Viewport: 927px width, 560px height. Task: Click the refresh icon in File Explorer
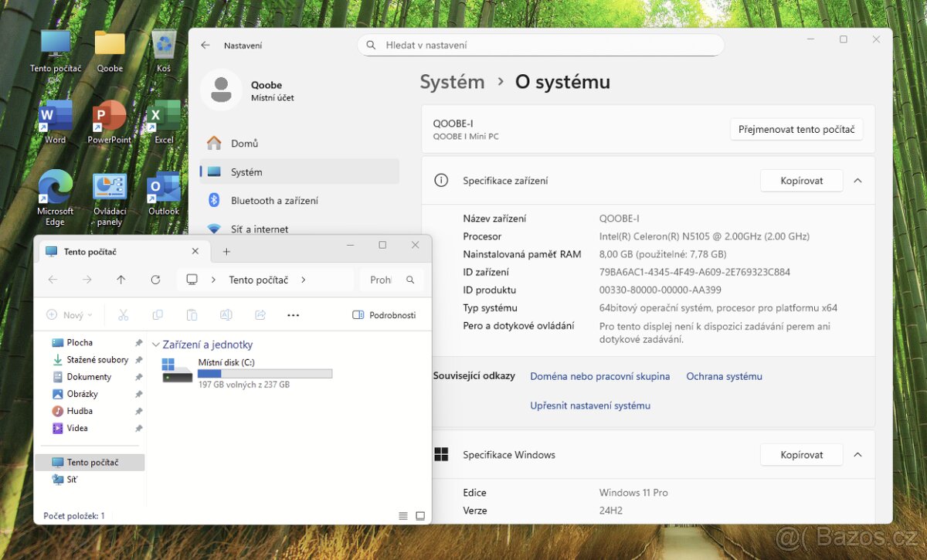(x=155, y=280)
